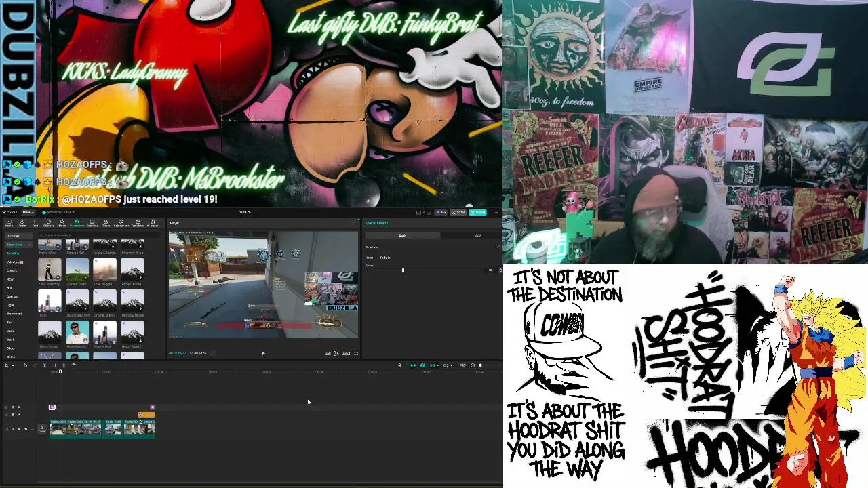Switch to the Mask tab in Special effects
This screenshot has width=868, height=488.
point(478,235)
